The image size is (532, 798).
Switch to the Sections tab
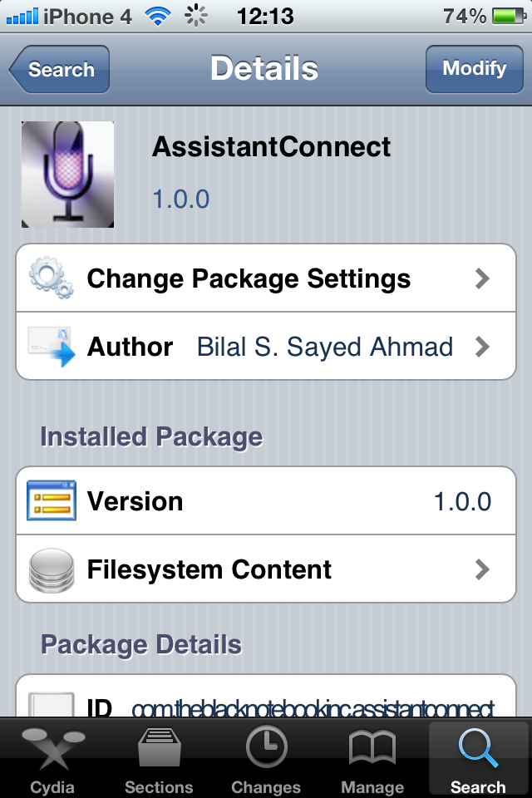159,759
